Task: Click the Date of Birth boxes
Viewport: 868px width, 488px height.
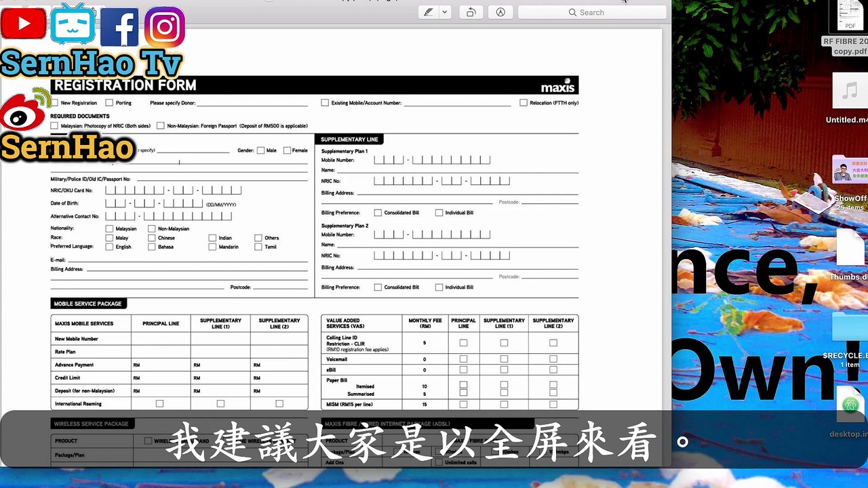Action: (x=154, y=203)
